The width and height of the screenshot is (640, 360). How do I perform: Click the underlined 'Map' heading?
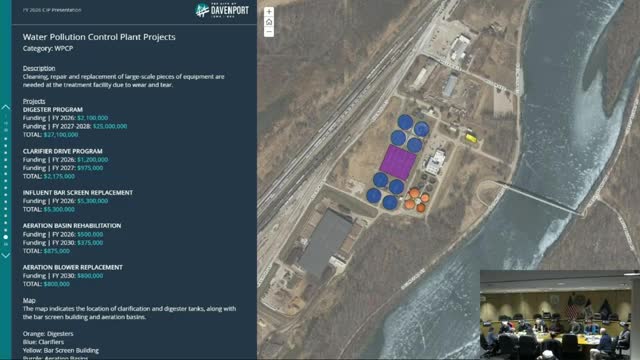click(x=29, y=300)
